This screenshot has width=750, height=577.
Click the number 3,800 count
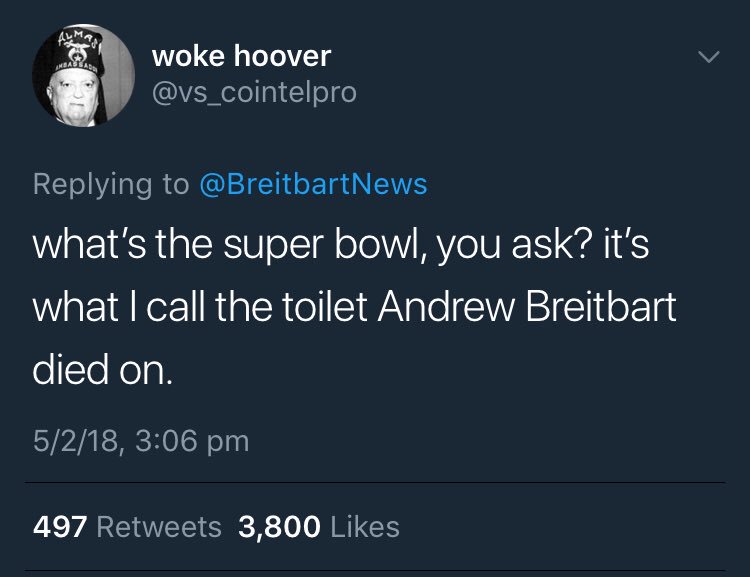pos(279,527)
